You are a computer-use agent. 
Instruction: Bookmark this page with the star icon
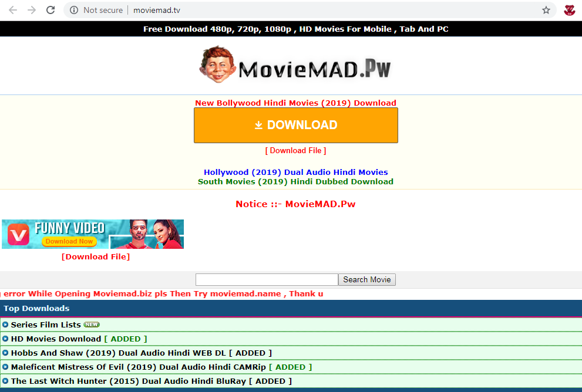pyautogui.click(x=546, y=10)
